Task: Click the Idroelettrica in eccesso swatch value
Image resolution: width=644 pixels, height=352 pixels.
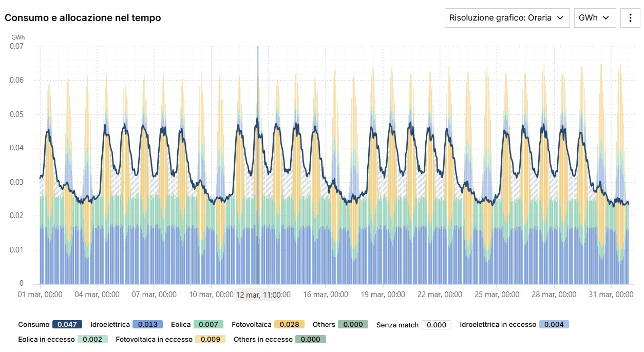Action: (554, 324)
